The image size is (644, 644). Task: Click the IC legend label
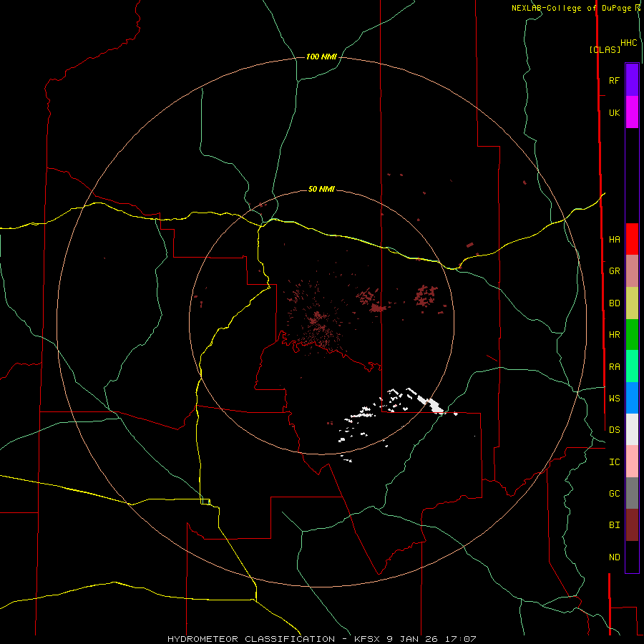(x=614, y=462)
